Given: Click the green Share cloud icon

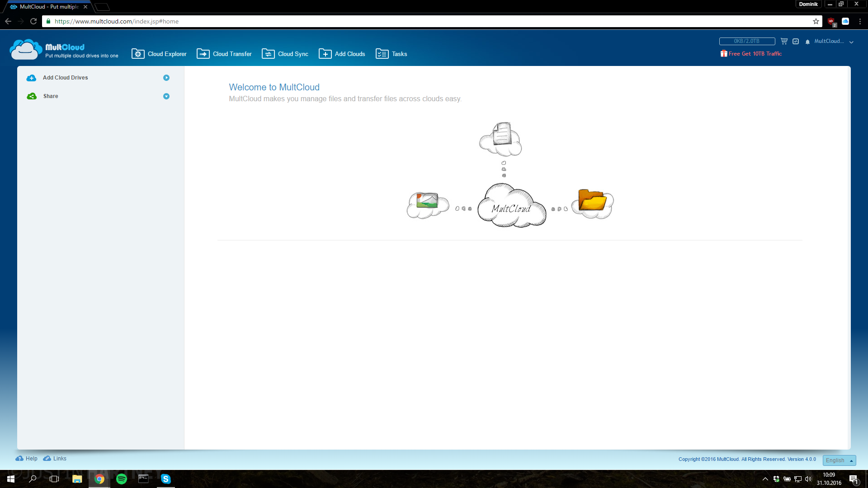Looking at the screenshot, I should tap(32, 96).
